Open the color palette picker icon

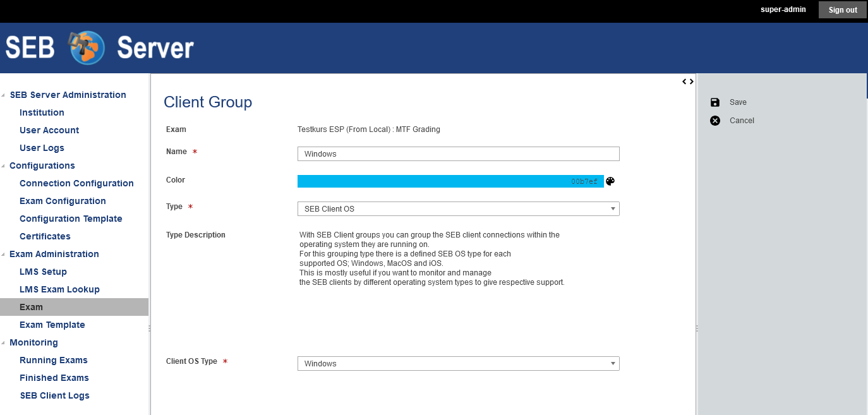[x=610, y=181]
